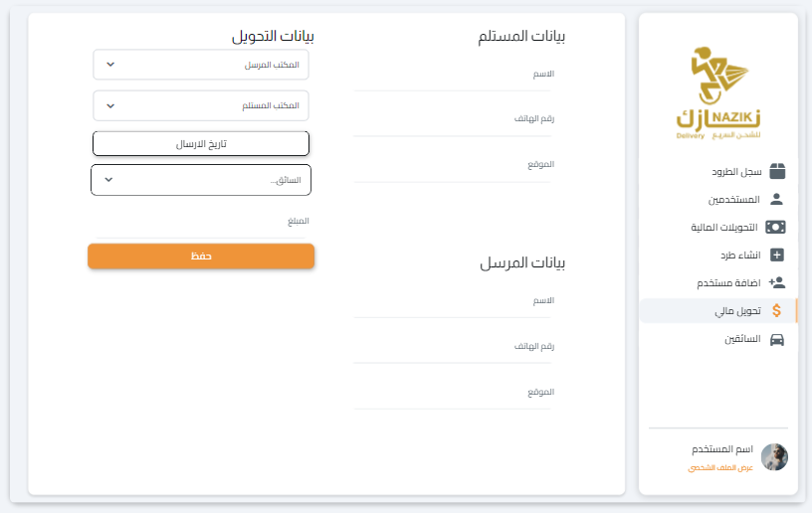Click the box icon for سجل الطرود

(x=777, y=171)
